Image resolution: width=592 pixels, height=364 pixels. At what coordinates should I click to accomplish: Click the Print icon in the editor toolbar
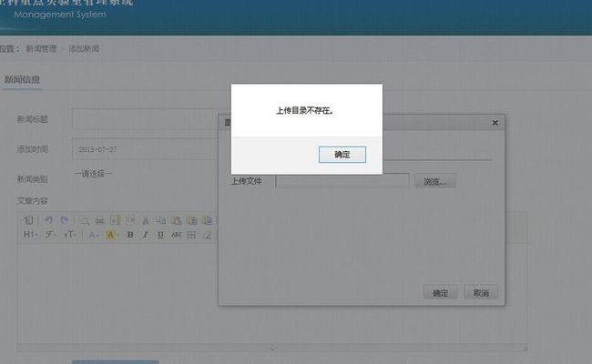tap(99, 220)
